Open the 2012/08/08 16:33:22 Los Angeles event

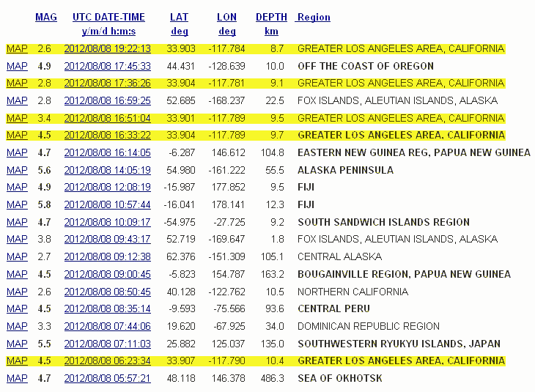[107, 135]
